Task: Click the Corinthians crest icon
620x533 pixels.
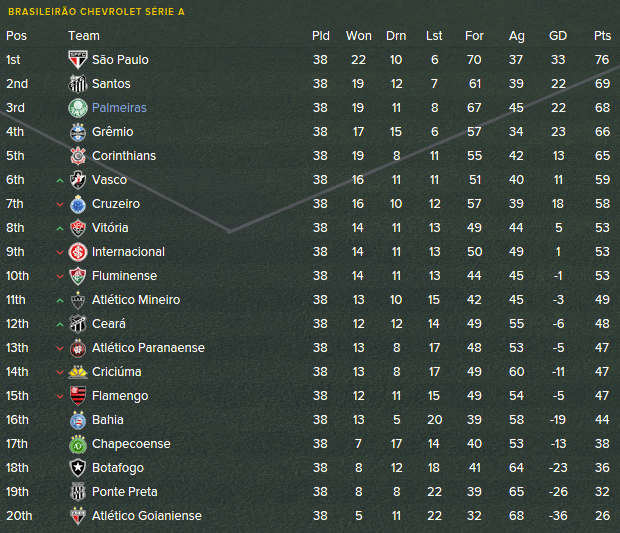Action: [77, 156]
